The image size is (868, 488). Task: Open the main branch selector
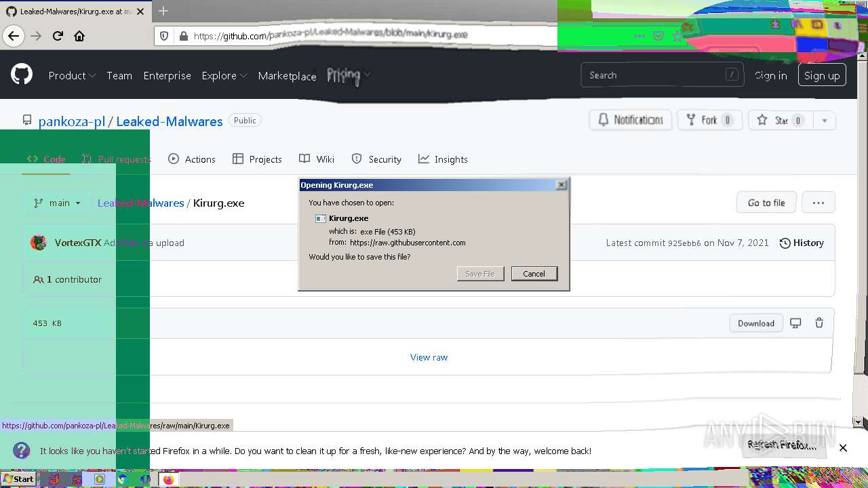(57, 203)
